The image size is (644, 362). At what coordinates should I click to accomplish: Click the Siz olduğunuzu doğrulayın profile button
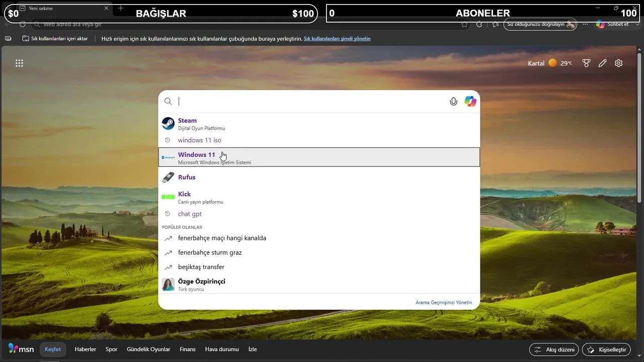point(540,24)
